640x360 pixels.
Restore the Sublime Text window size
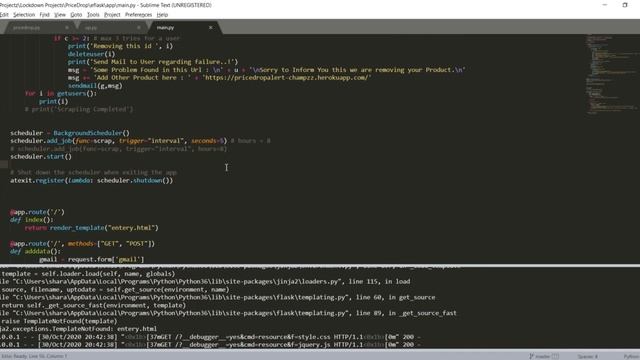pyautogui.click(x=625, y=5)
